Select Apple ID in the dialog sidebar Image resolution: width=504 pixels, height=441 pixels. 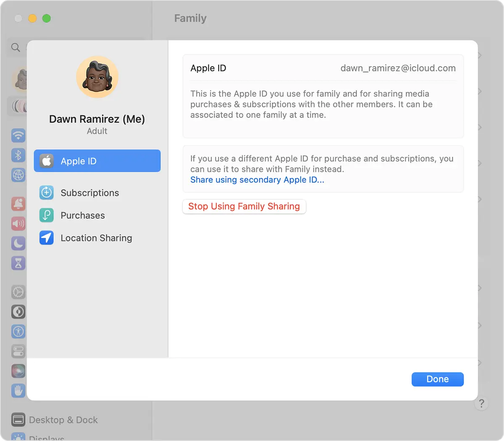97,161
